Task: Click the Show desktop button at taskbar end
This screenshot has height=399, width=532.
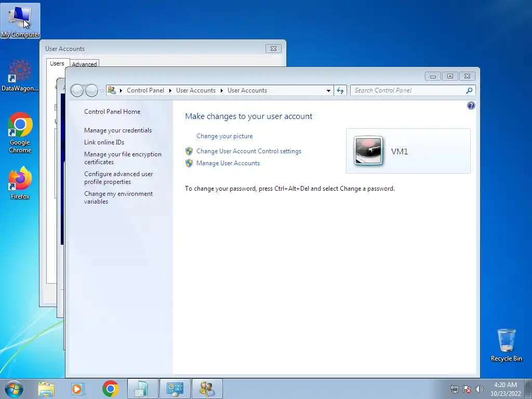Action: coord(528,389)
